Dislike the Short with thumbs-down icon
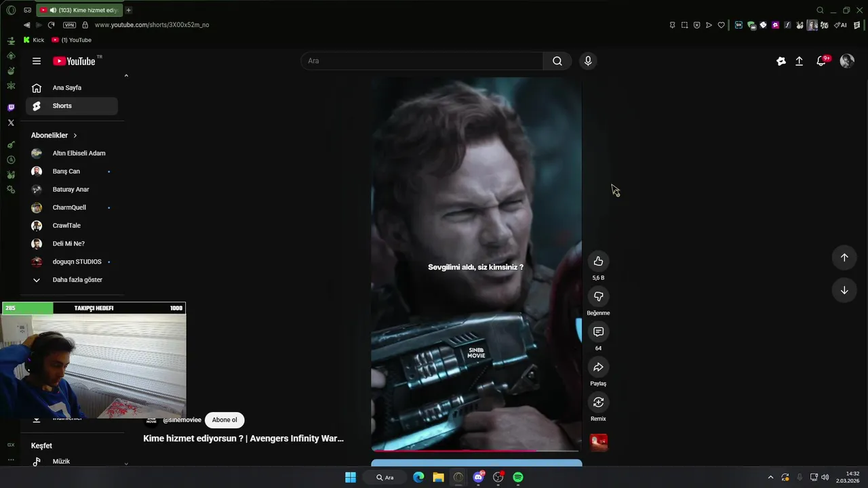This screenshot has width=868, height=488. click(598, 296)
